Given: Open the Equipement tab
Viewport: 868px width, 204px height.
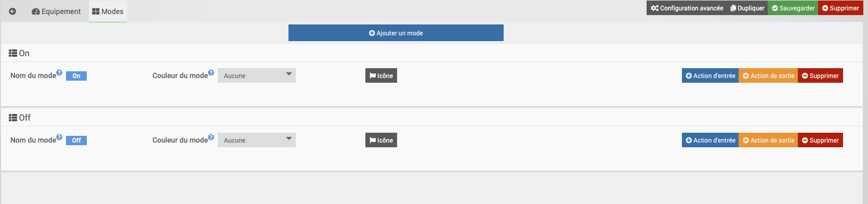Looking at the screenshot, I should point(56,11).
